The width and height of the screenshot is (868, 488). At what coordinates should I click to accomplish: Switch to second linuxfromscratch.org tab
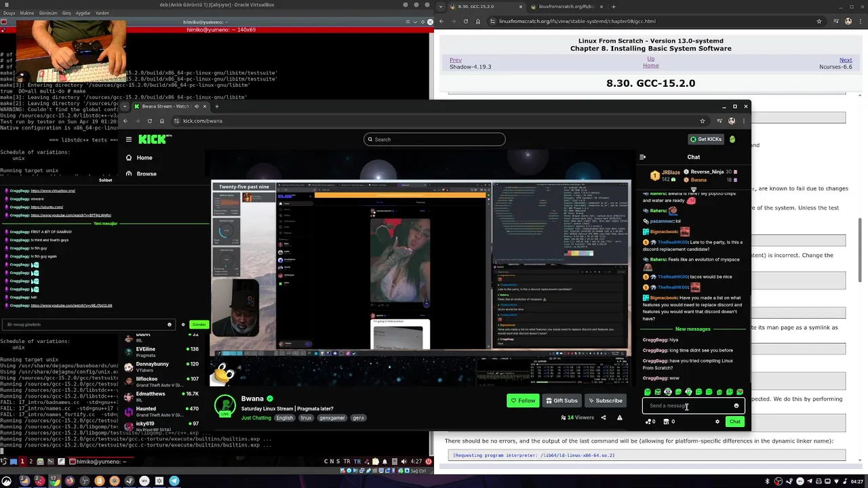pos(566,7)
